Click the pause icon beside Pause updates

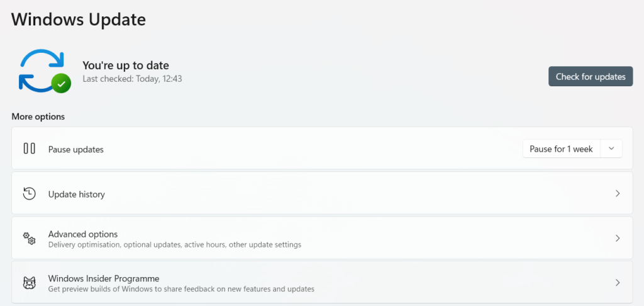click(30, 149)
